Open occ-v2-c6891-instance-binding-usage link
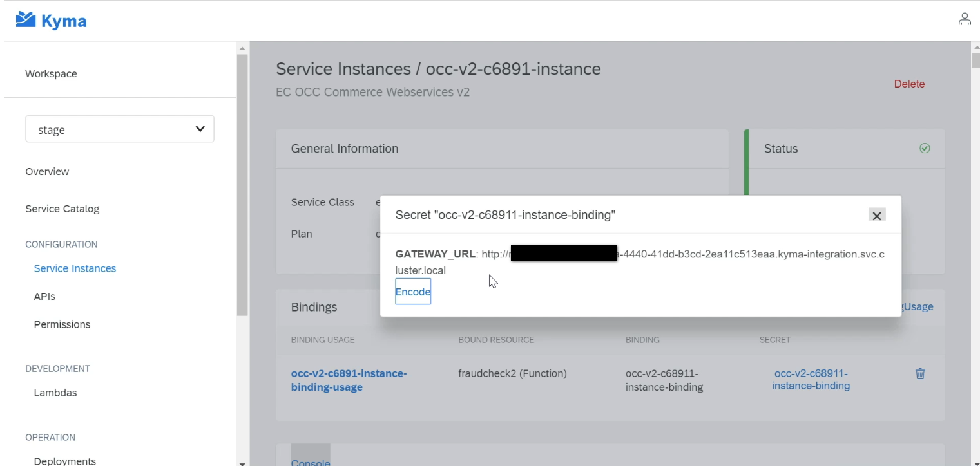This screenshot has width=980, height=466. click(349, 380)
